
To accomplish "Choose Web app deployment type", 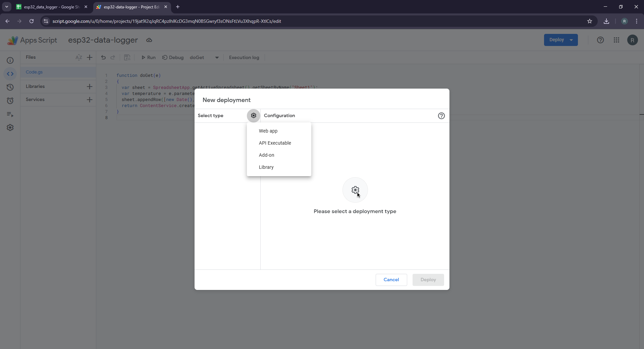I will tap(268, 131).
